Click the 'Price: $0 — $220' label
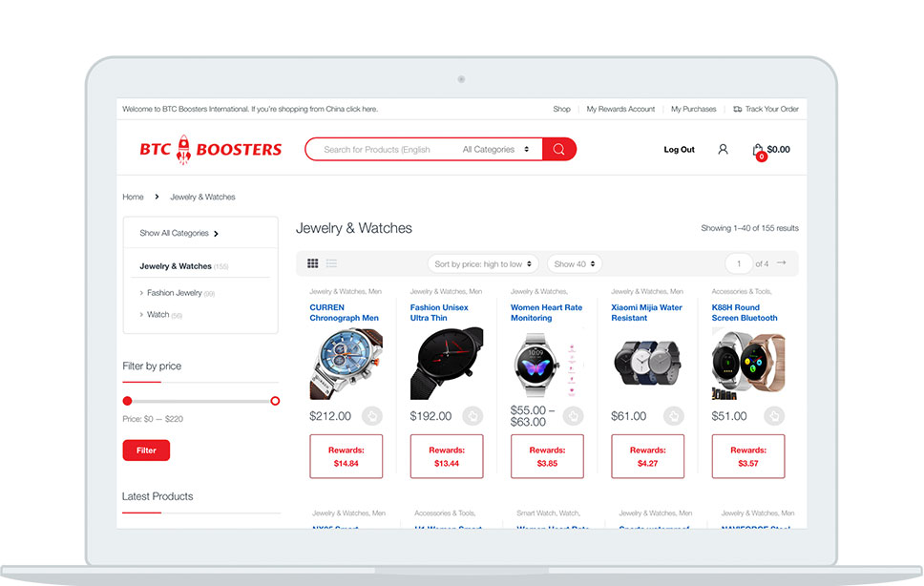924x586 pixels. 153,419
